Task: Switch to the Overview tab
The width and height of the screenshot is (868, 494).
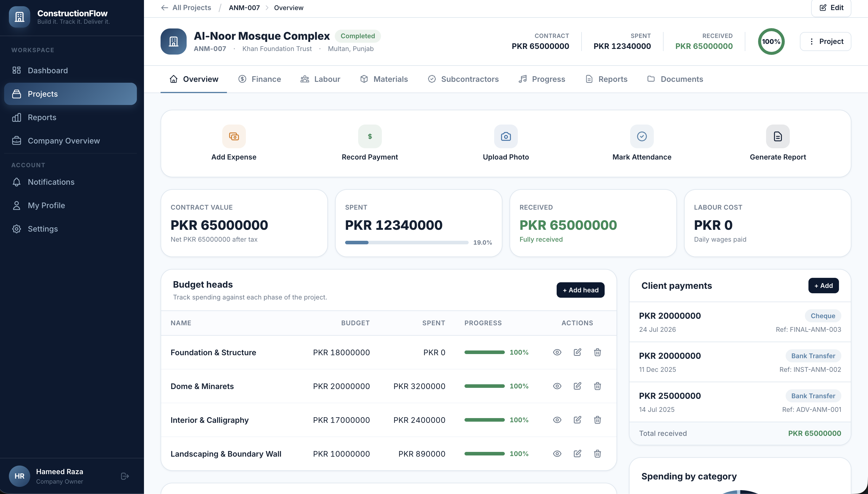Action: pos(193,79)
